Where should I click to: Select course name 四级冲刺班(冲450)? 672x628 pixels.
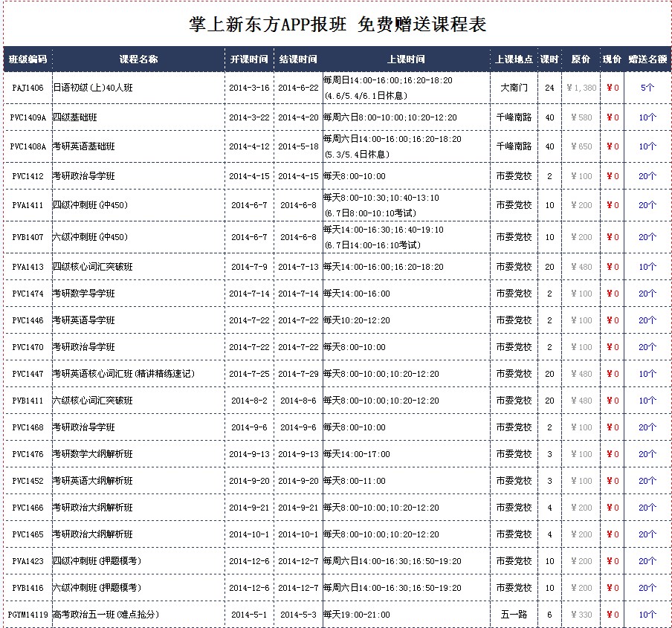point(91,205)
